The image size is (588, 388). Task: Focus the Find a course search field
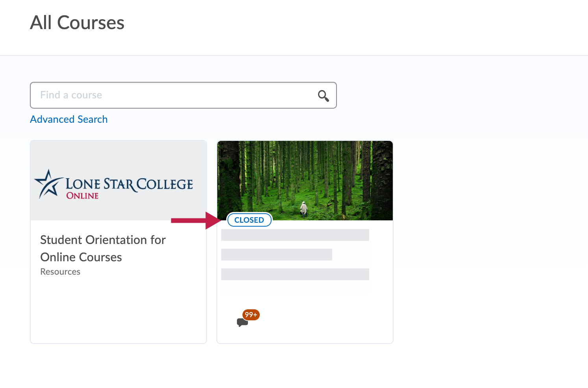pos(173,95)
